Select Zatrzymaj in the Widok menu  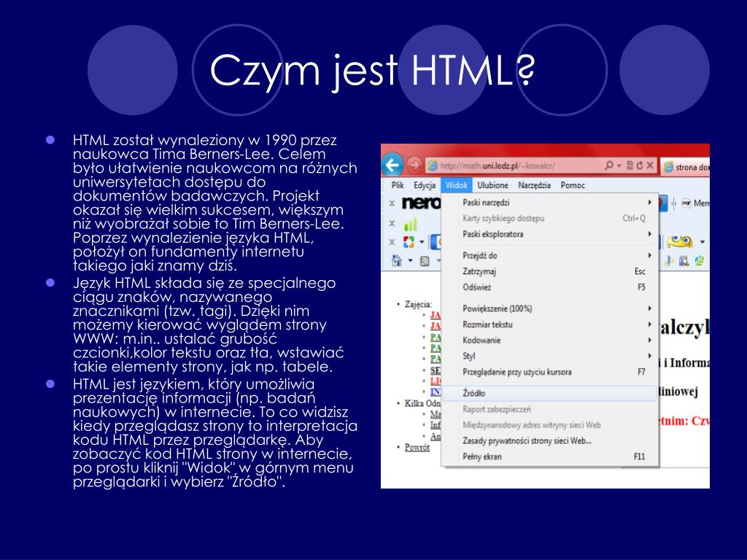pos(551,271)
